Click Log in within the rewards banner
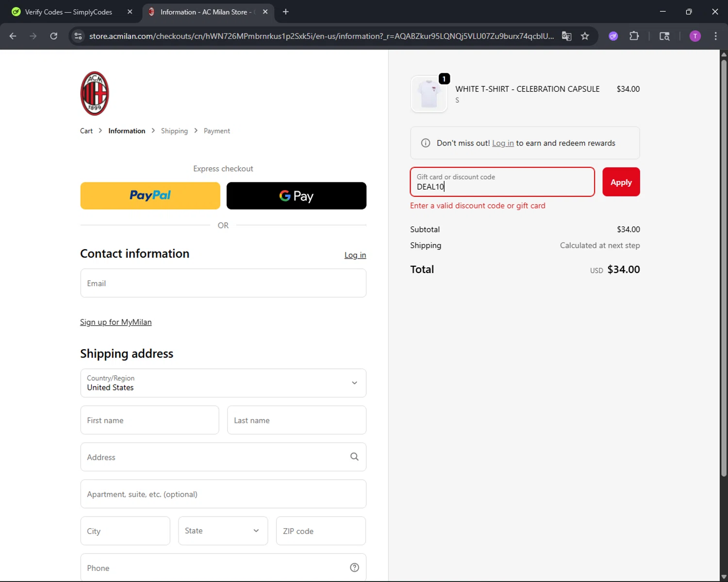This screenshot has height=582, width=728. point(503,143)
